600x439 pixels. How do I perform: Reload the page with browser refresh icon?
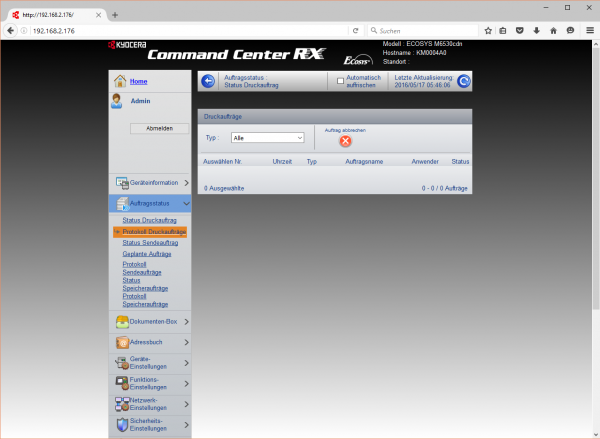[356, 31]
